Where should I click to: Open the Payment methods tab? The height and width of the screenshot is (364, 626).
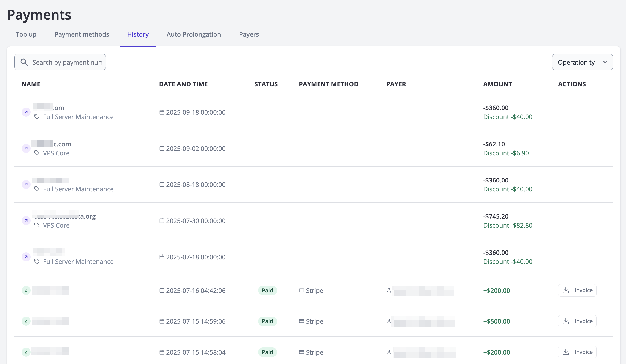(x=82, y=34)
